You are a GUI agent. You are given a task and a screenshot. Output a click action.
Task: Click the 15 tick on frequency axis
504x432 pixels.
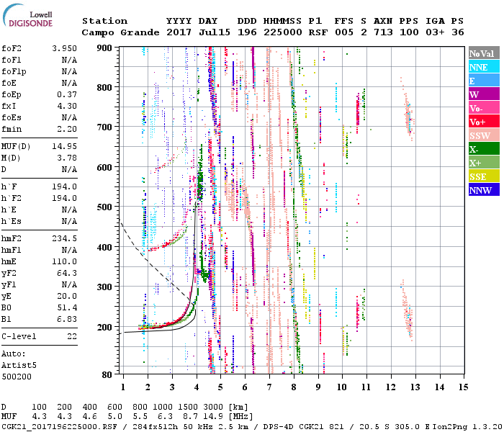[x=462, y=387]
